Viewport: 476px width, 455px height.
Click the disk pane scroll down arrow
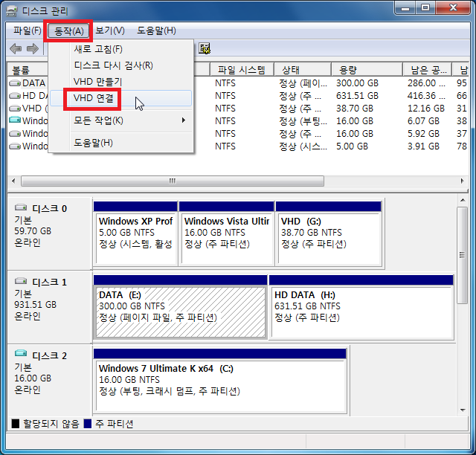463,410
